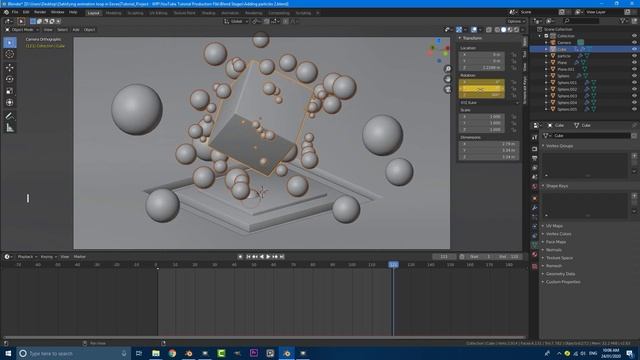This screenshot has height=360, width=640.
Task: Jump to timeline start button
Action: (x=248, y=257)
